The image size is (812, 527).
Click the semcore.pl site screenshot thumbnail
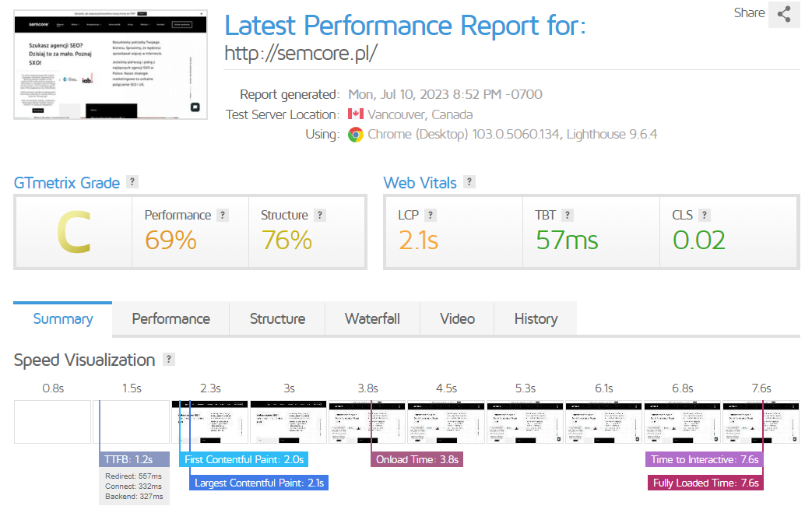coord(111,65)
